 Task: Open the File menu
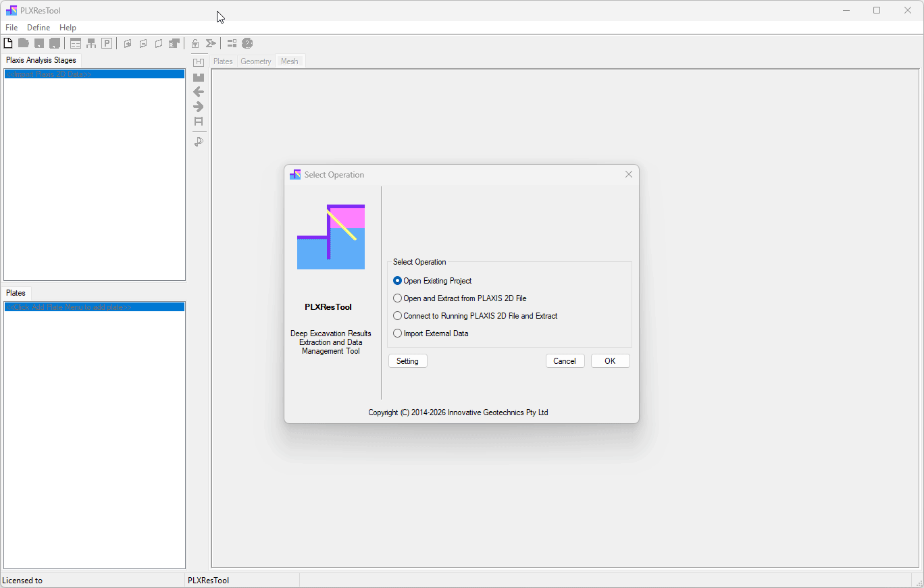(x=11, y=28)
